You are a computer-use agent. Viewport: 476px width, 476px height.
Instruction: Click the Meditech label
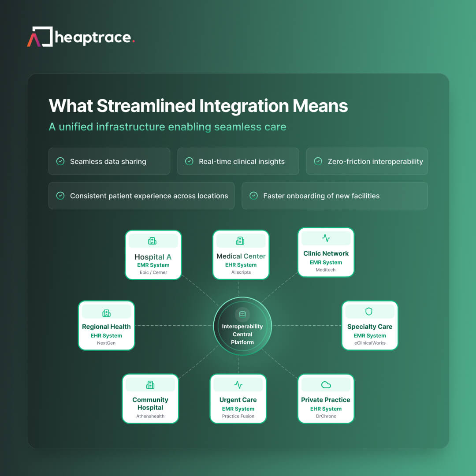point(325,270)
